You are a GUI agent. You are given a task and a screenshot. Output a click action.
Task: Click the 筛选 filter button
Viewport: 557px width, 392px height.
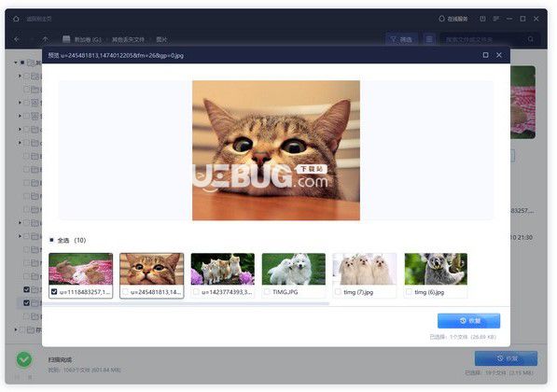(401, 39)
